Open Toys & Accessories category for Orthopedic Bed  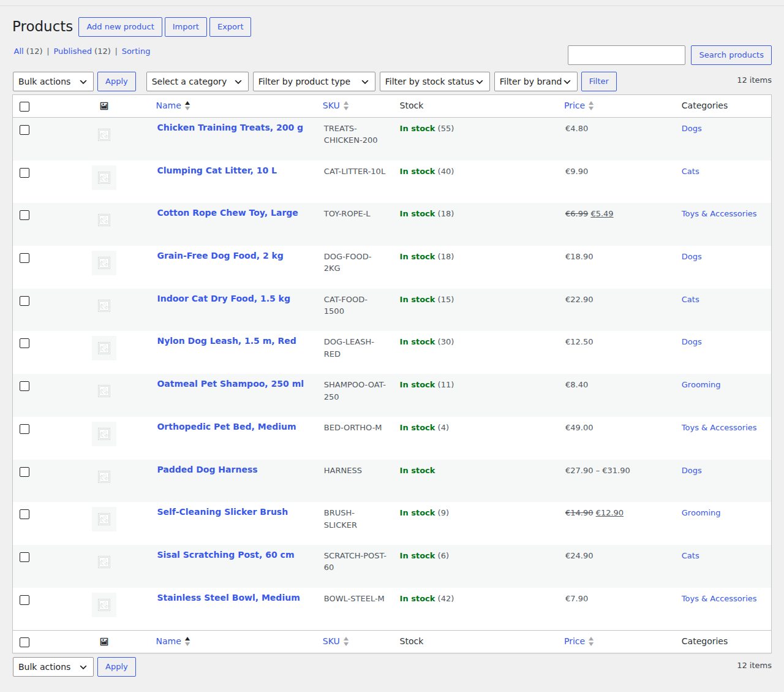point(719,428)
